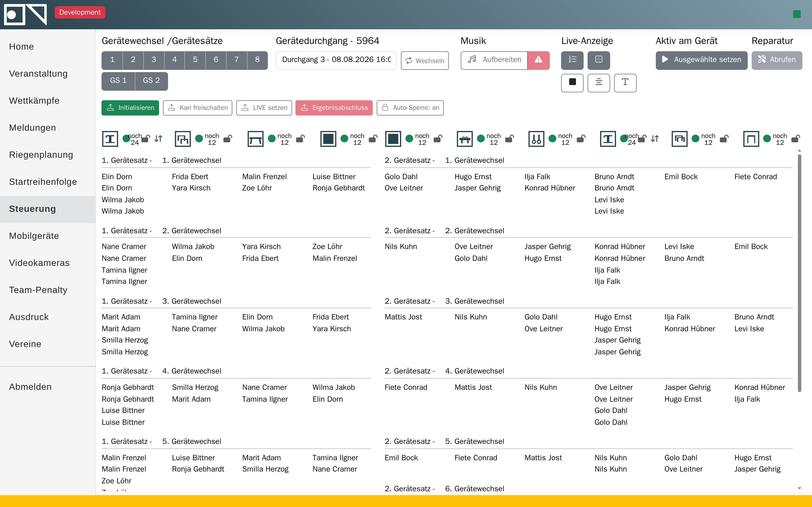Open the numbered list live display
Viewport: 812px width, 507px height.
click(x=572, y=60)
